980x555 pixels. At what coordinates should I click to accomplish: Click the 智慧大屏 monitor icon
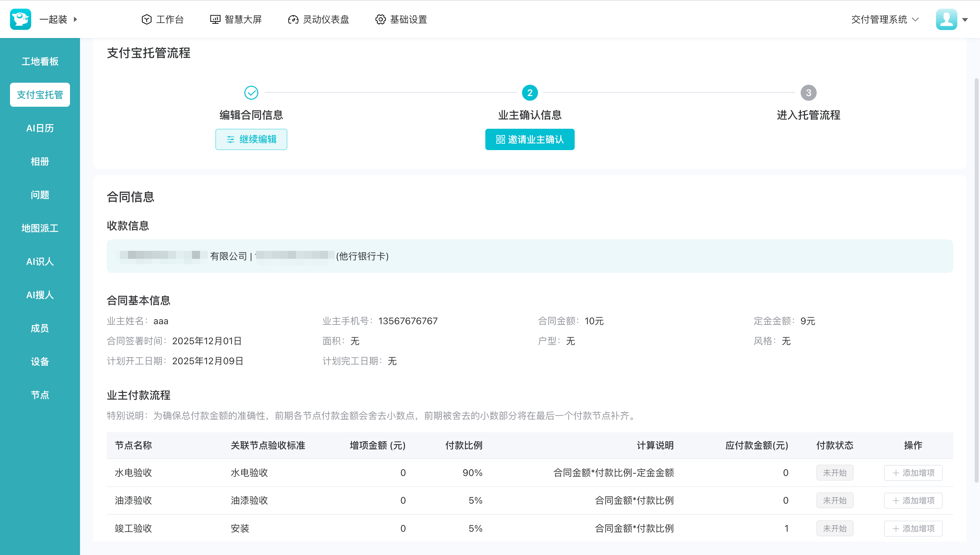click(x=215, y=19)
